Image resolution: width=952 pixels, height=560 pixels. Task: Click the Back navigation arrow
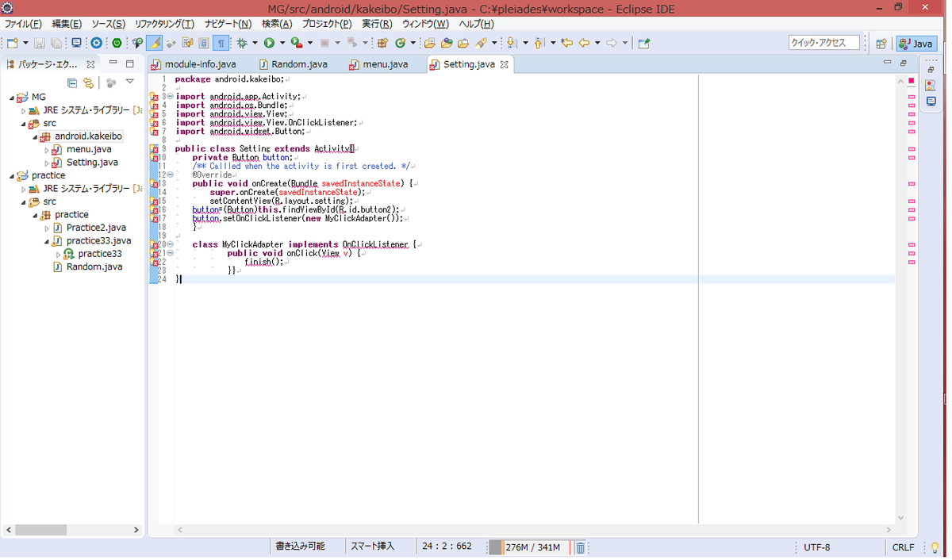[x=584, y=44]
